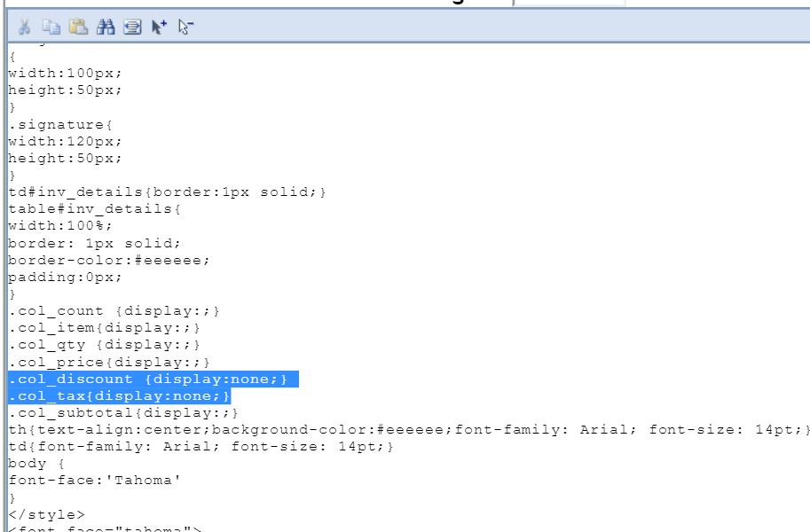This screenshot has height=532, width=810.
Task: Click the .col_qty display line
Action: coord(104,345)
